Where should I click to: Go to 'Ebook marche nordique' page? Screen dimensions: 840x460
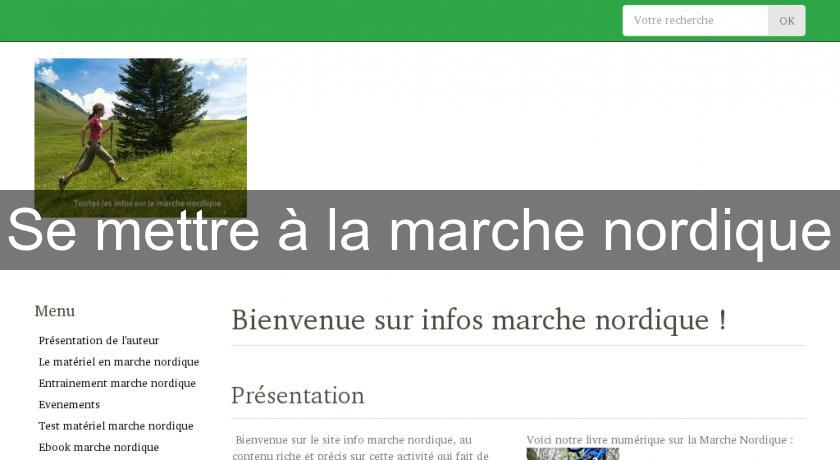[x=99, y=447]
